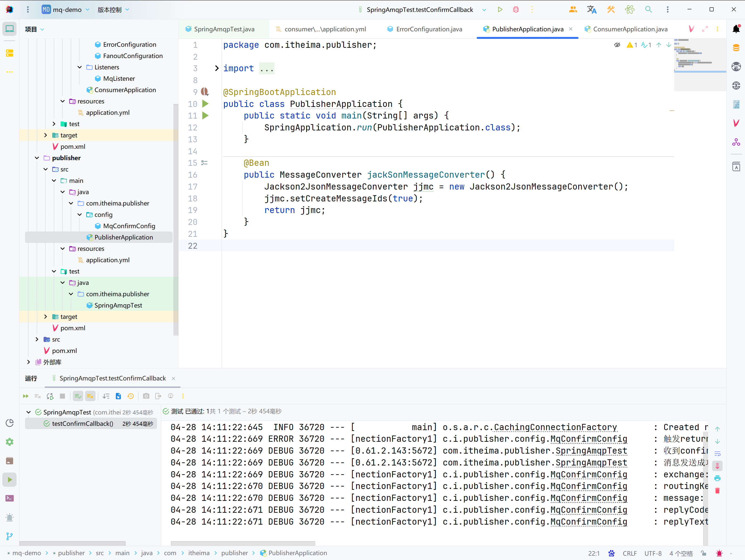The image size is (745, 560).
Task: Open the Git branch tool window
Action: point(9,536)
